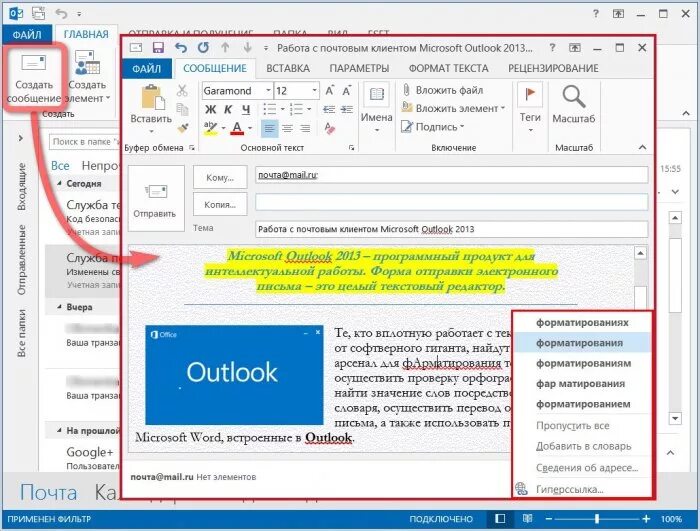Click the numbered list icon

click(x=296, y=109)
